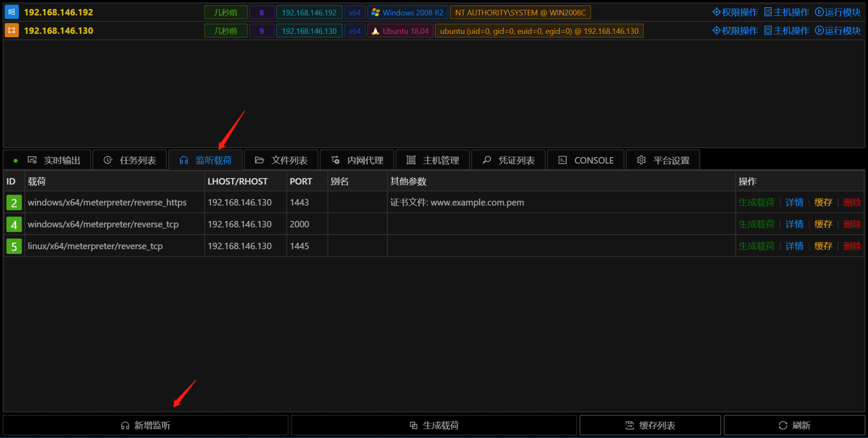The width and height of the screenshot is (868, 438).
Task: Open 详情 for reverse_https handler
Action: 794,203
